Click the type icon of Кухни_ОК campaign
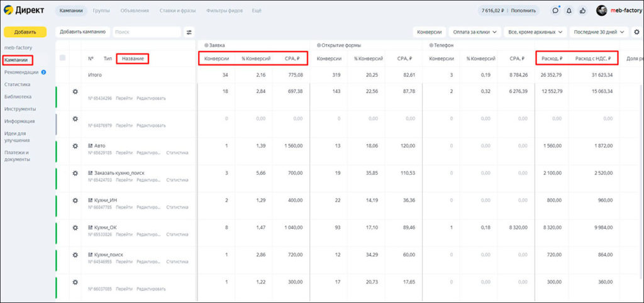Screen dimensions: 644x303 91,228
